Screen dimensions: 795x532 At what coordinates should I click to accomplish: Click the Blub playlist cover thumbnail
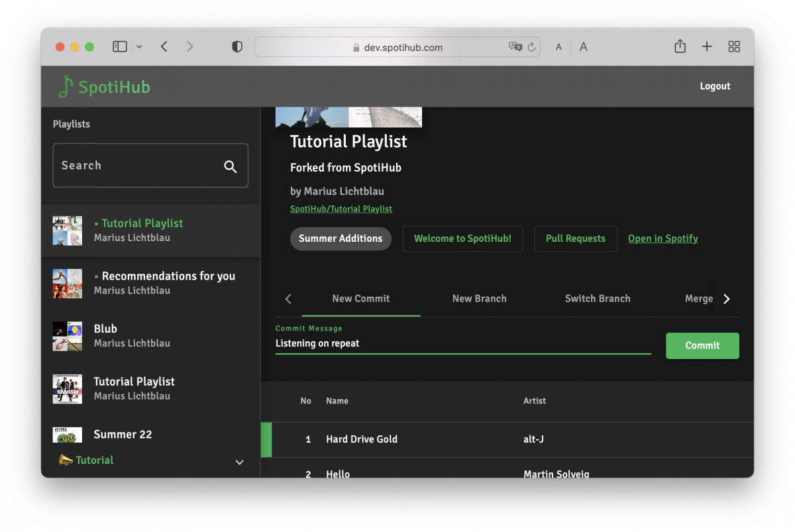(x=68, y=337)
